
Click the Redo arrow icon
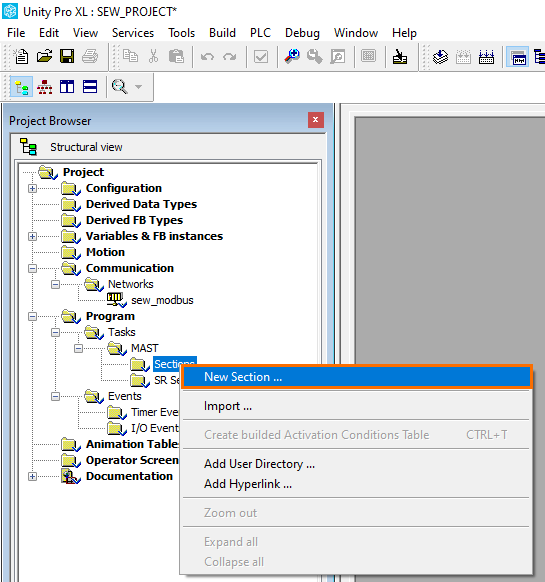229,57
